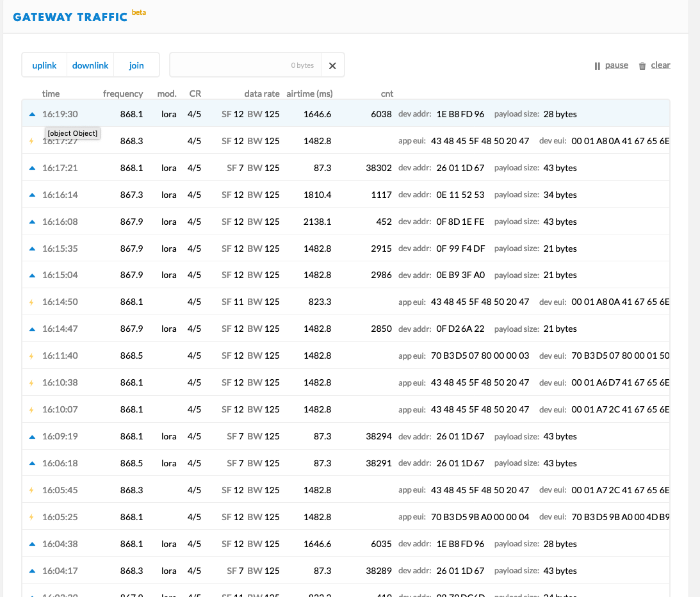Click the Gateway Traffic heading

70,17
